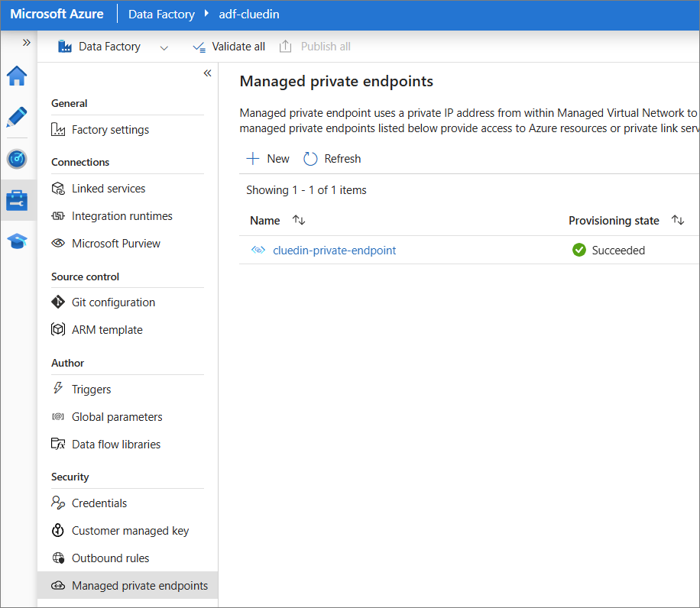This screenshot has width=700, height=608.
Task: Open the Learning center graduation cap icon
Action: (17, 241)
